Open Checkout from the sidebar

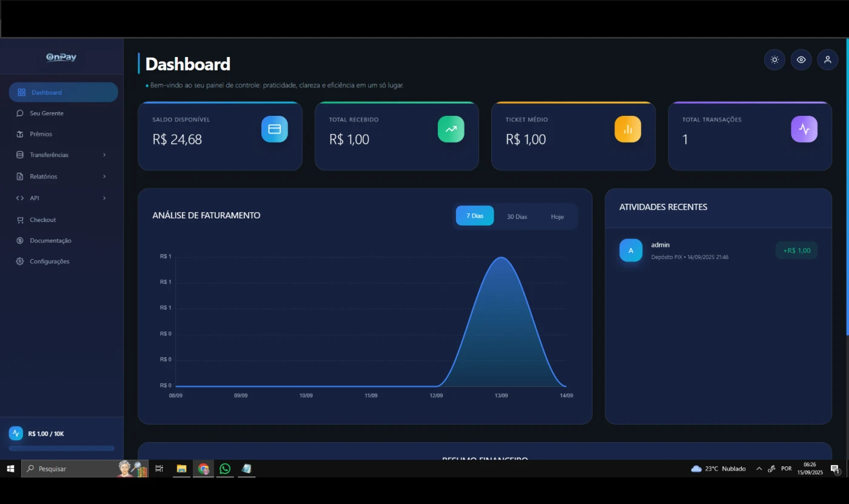pyautogui.click(x=42, y=220)
